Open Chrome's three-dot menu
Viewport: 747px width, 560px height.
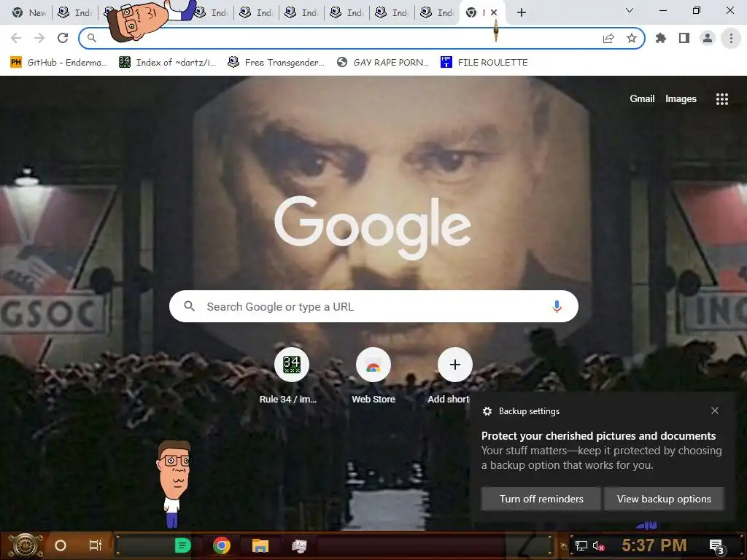tap(731, 38)
